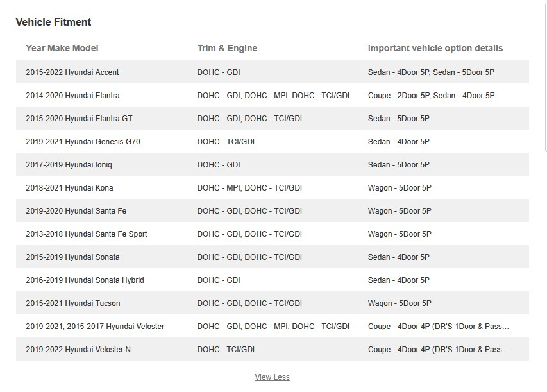Select the 2014-2020 Hyundai Elantra entry

pyautogui.click(x=72, y=96)
